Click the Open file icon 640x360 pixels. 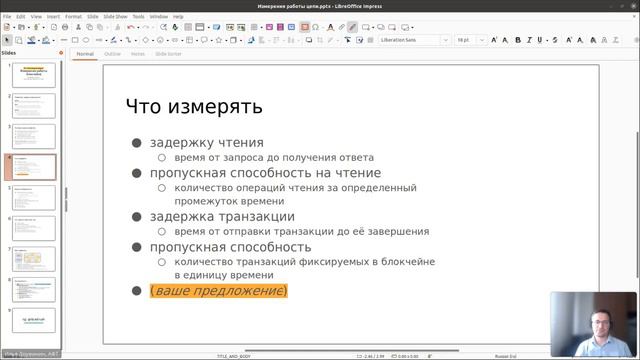click(21, 27)
